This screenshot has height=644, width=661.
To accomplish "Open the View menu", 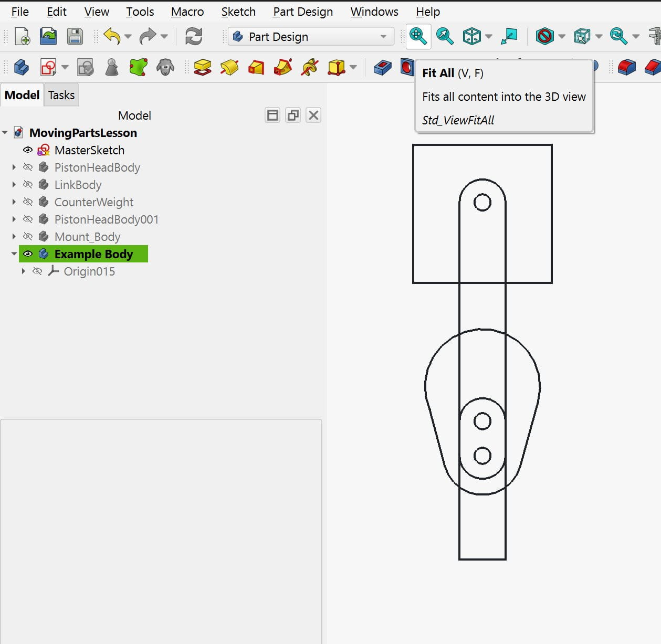I will point(97,12).
